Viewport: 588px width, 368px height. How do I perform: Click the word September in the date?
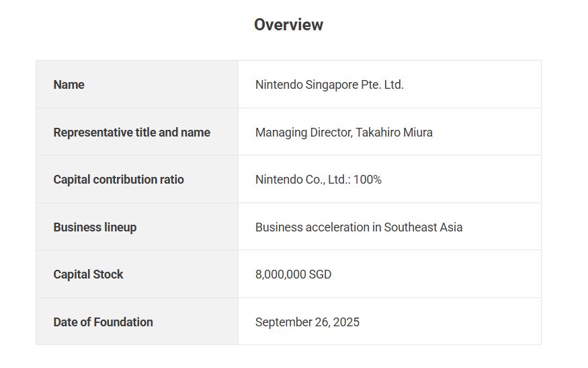click(283, 322)
